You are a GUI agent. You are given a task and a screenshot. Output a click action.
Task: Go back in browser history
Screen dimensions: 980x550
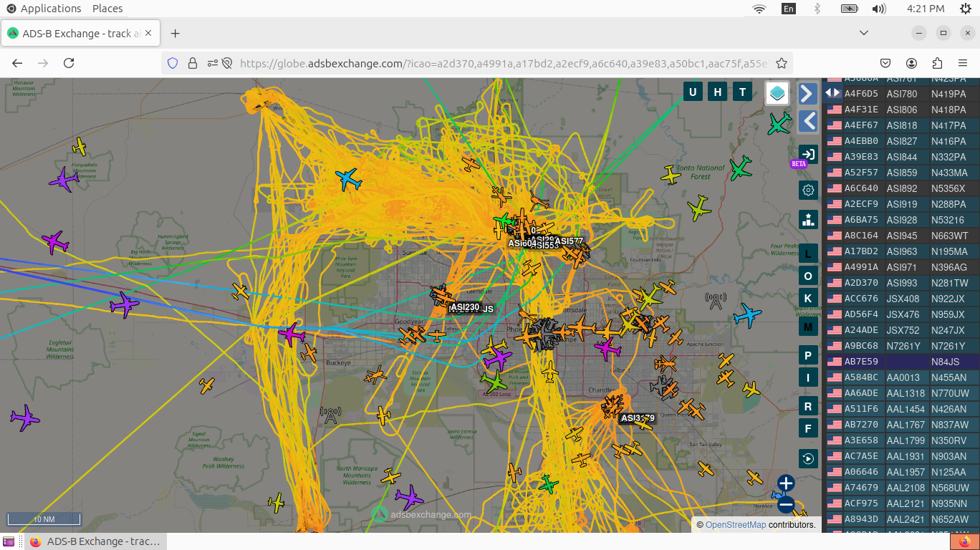[17, 63]
